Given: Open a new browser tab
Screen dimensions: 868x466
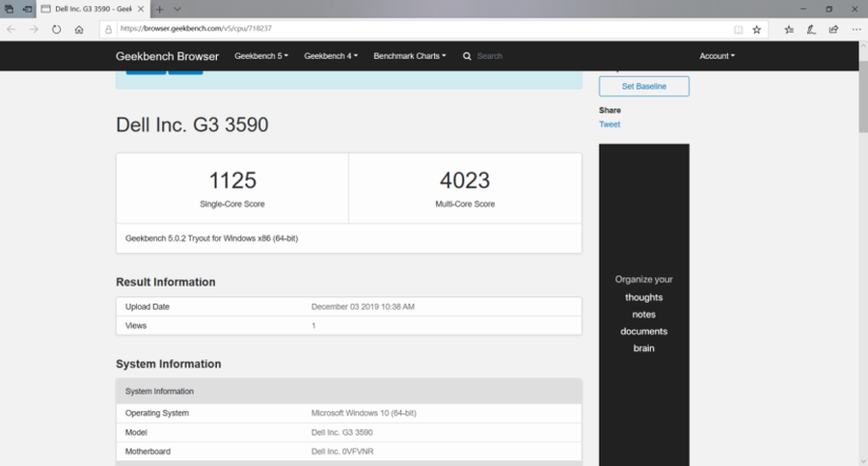Looking at the screenshot, I should pyautogui.click(x=159, y=9).
